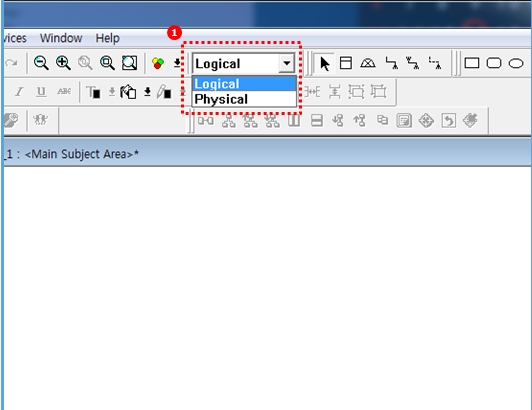Click the zoom in magnifier icon
The height and width of the screenshot is (410, 532).
[x=63, y=63]
